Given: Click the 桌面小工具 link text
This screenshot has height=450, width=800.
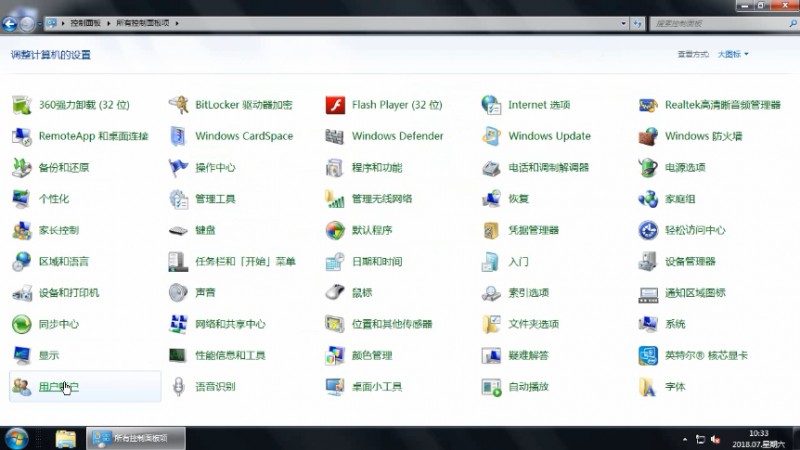Looking at the screenshot, I should pos(377,387).
